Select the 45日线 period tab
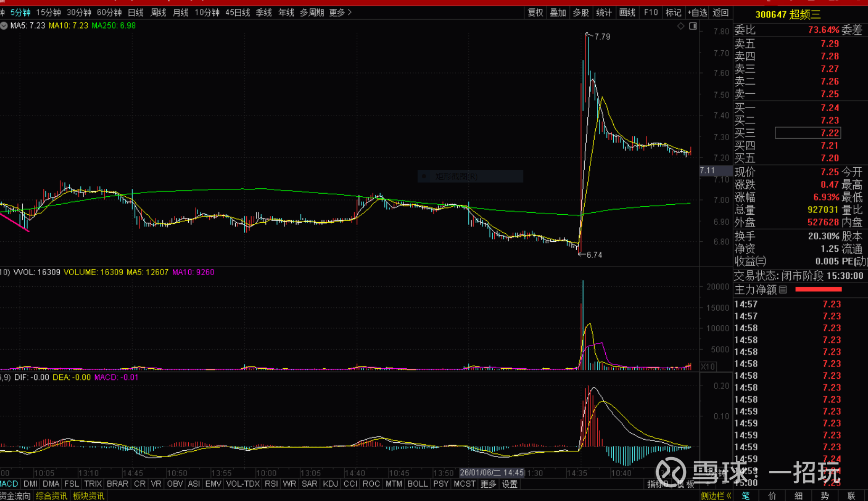868x501 pixels. pyautogui.click(x=238, y=13)
